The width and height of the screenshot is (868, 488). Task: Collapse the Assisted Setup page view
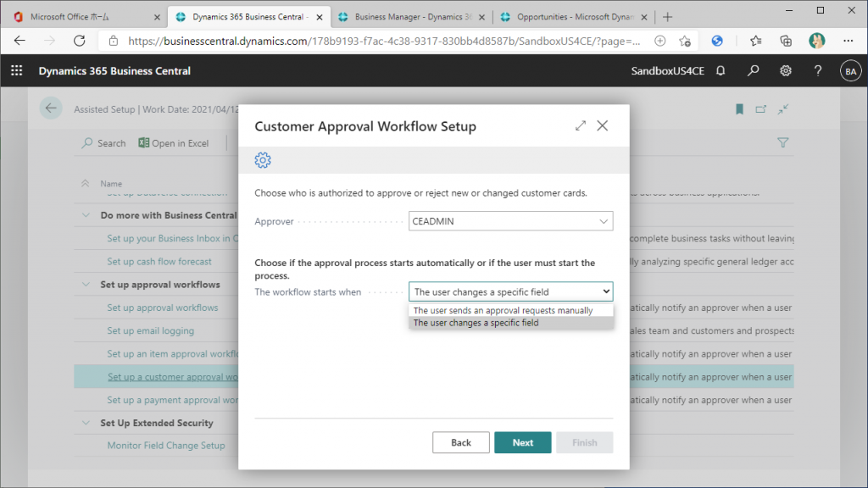click(x=782, y=109)
